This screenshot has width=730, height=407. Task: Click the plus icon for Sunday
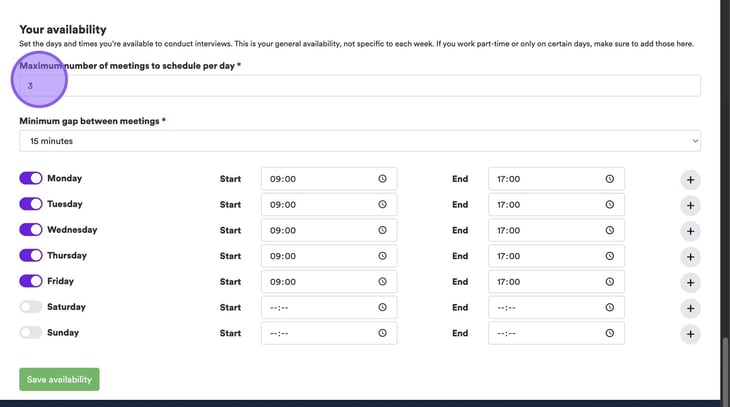coord(690,334)
